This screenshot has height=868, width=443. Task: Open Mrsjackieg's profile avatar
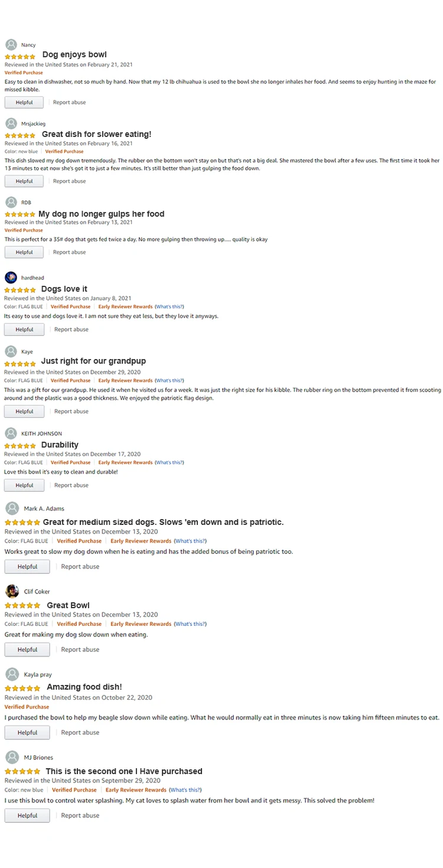pos(11,123)
